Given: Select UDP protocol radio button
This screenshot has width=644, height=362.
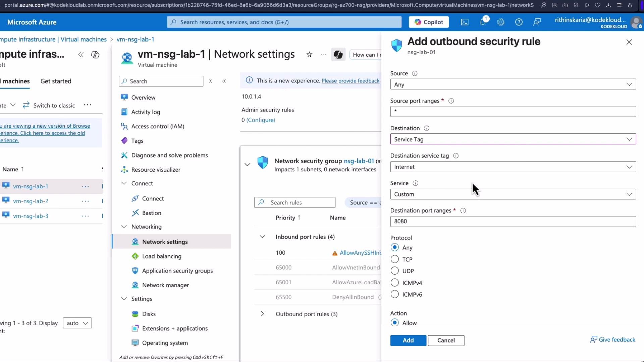Looking at the screenshot, I should point(395,271).
